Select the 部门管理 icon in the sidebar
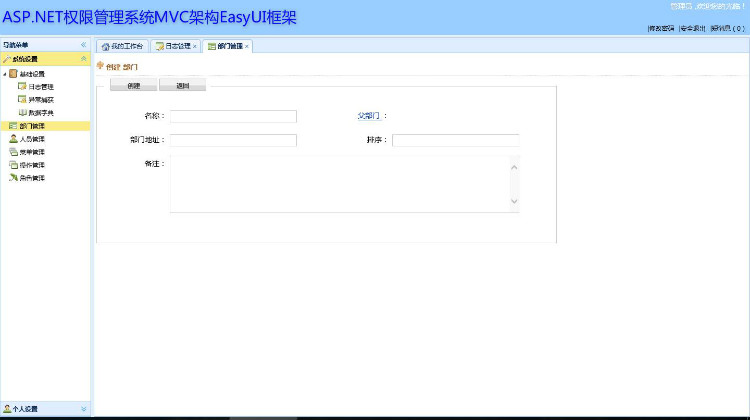 (13, 126)
